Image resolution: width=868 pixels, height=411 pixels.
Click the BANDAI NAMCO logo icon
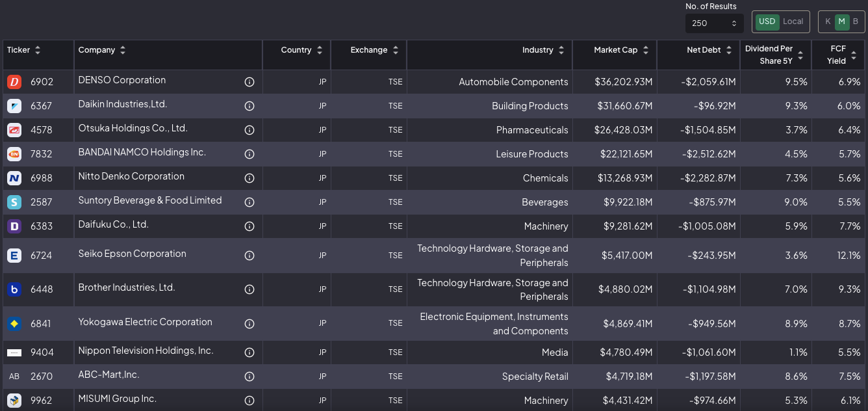(14, 154)
